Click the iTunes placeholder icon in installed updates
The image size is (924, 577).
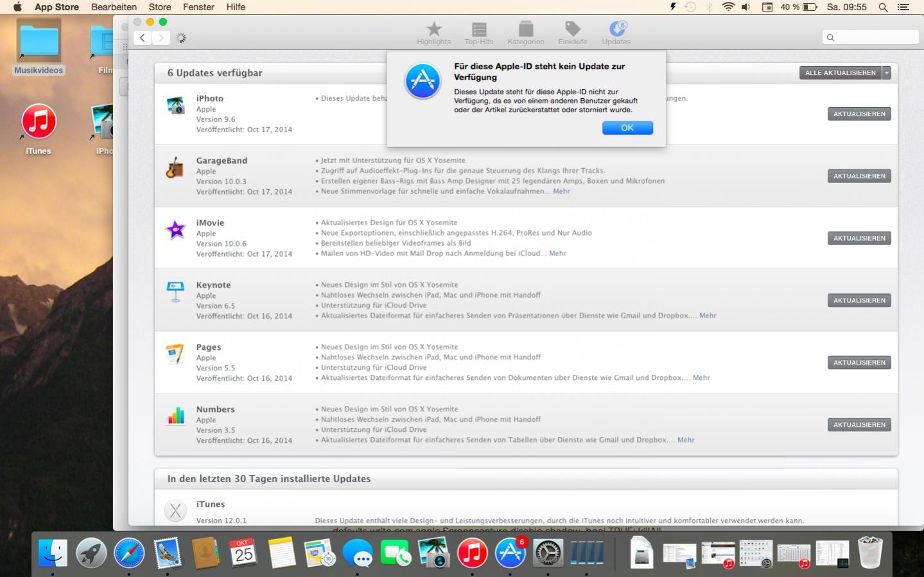coord(175,511)
